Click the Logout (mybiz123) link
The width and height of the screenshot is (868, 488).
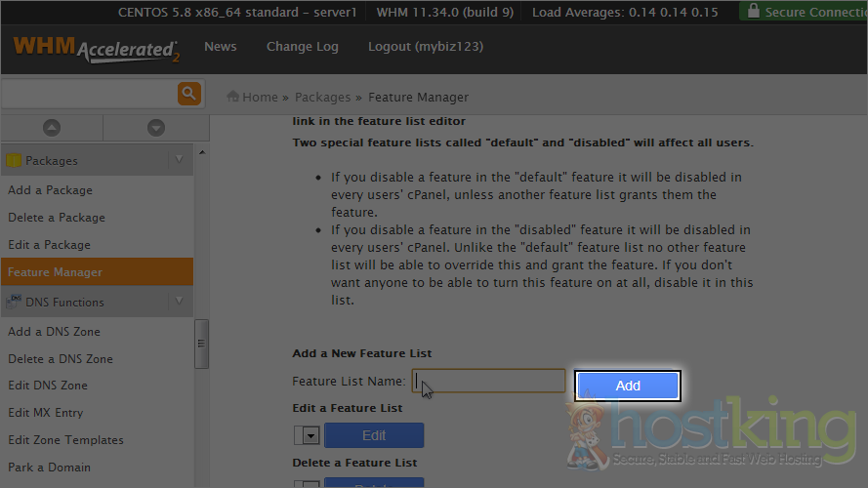click(425, 47)
